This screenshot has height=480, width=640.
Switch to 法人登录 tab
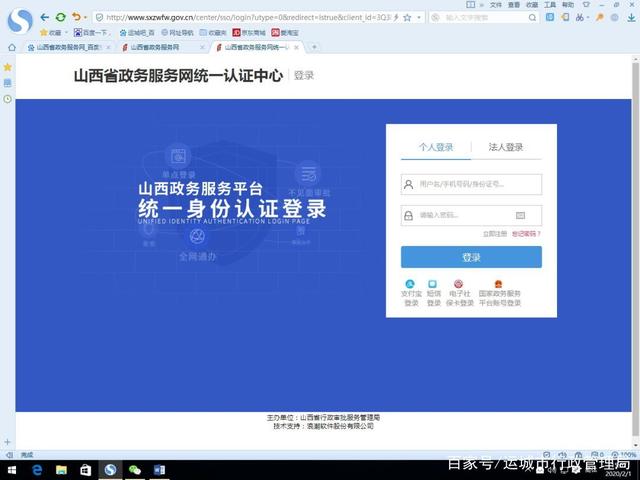505,147
